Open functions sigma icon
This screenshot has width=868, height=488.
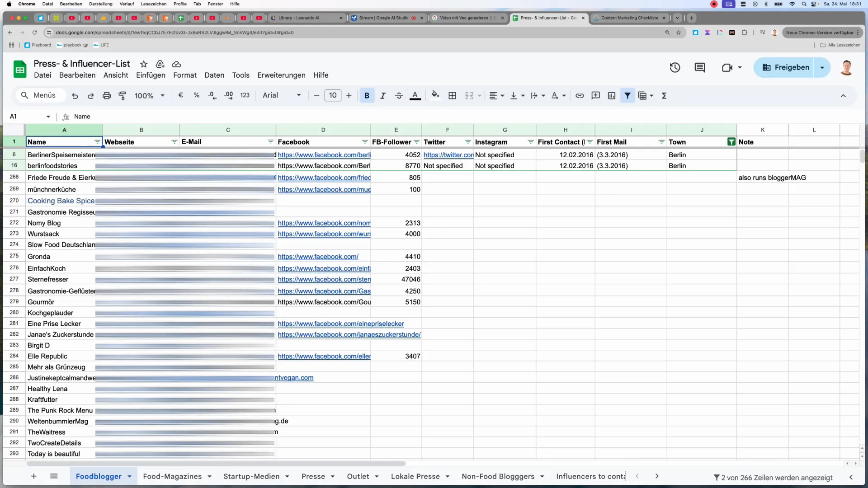click(664, 96)
